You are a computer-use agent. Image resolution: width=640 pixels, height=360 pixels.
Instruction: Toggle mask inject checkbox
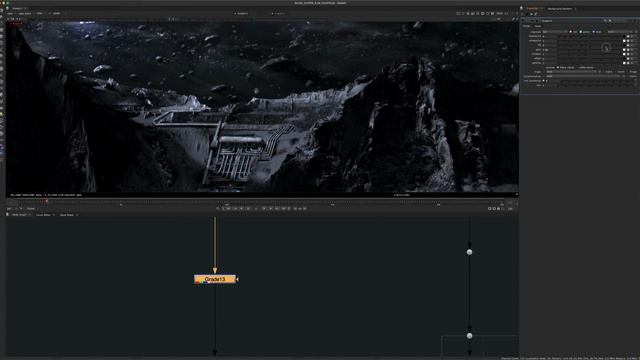(x=604, y=72)
